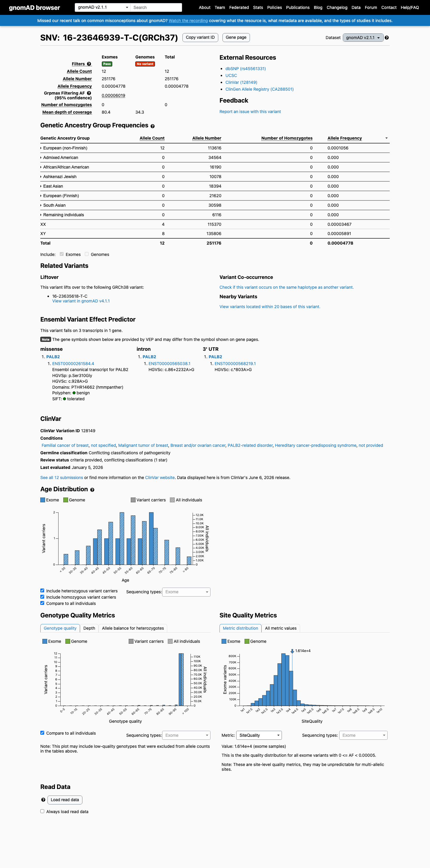The height and width of the screenshot is (868, 430).
Task: Open the Familial cancer of breast condition link
Action: [65, 445]
